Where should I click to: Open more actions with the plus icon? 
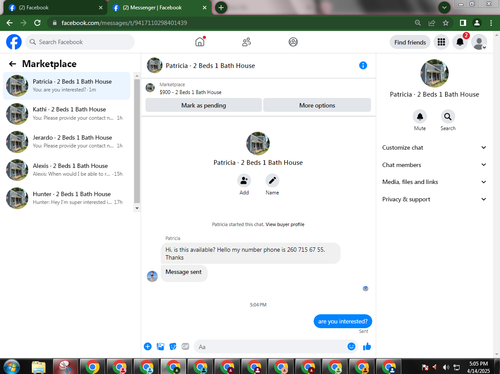(148, 346)
